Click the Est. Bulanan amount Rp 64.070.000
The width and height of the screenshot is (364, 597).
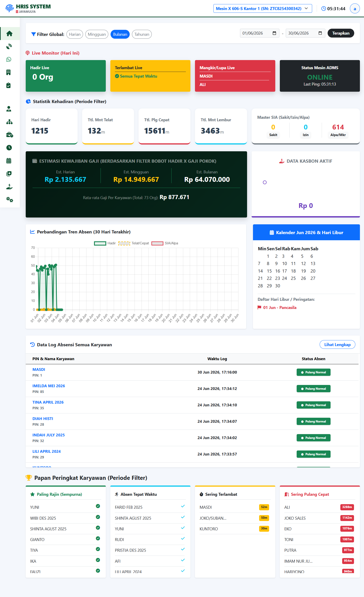pyautogui.click(x=207, y=180)
